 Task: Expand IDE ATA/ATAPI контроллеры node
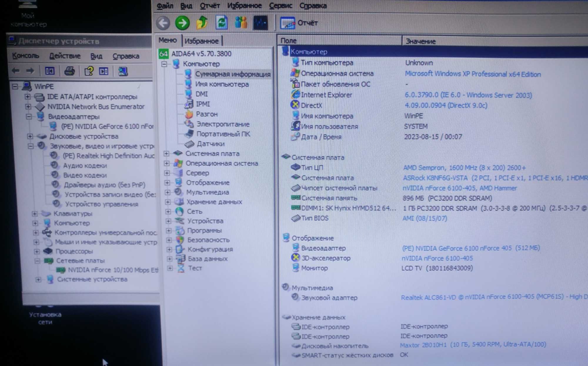(27, 96)
